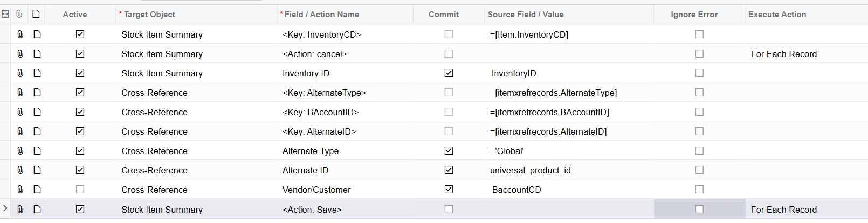Click the attachment icon in the Vendor/Customer row
868x223 pixels.
20,190
